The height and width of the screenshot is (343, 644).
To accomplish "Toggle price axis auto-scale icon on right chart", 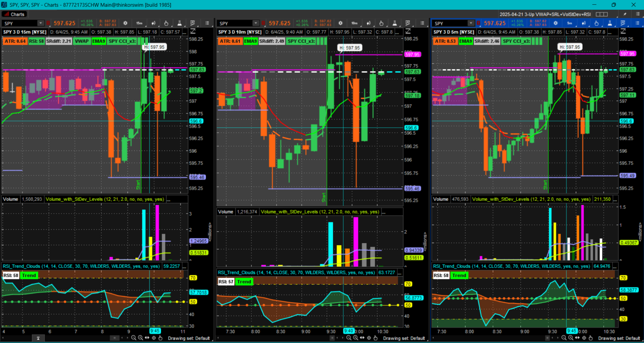I will click(623, 31).
